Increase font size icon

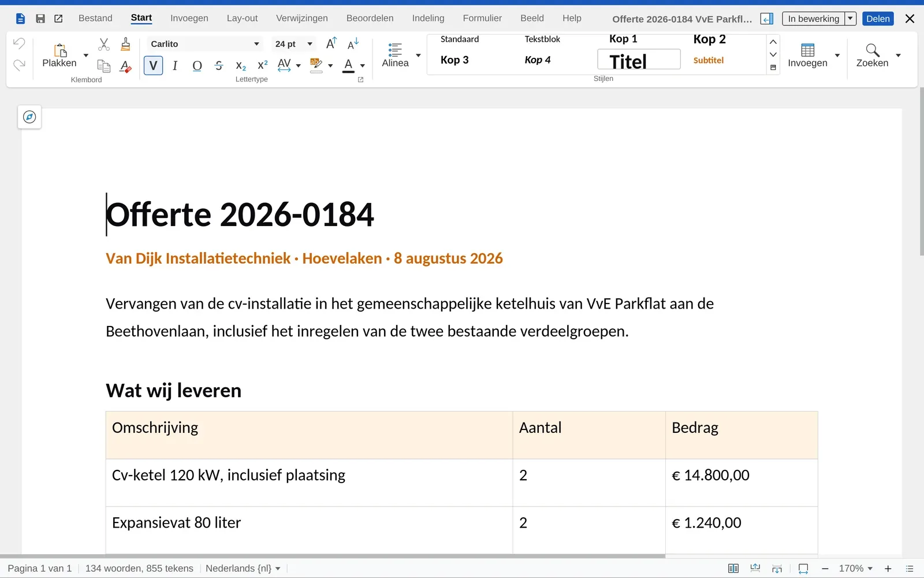(331, 43)
